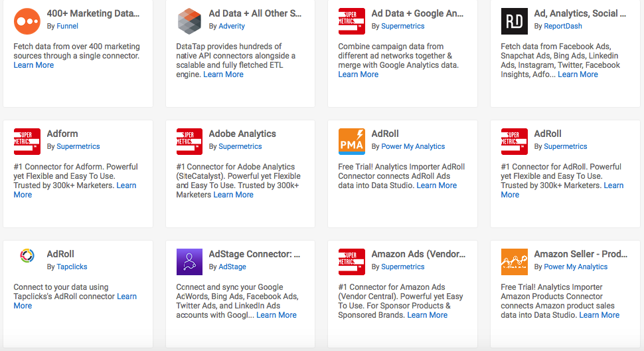Select the Amazon Ads (Vendor…) connector title
The image size is (644, 351).
pyautogui.click(x=418, y=254)
